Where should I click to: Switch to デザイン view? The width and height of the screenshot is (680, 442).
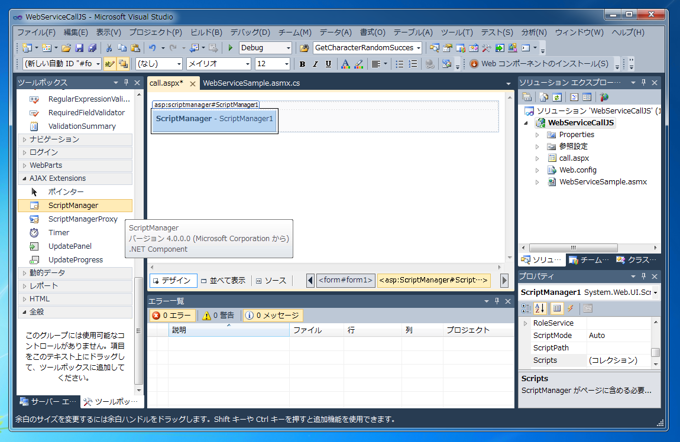173,281
